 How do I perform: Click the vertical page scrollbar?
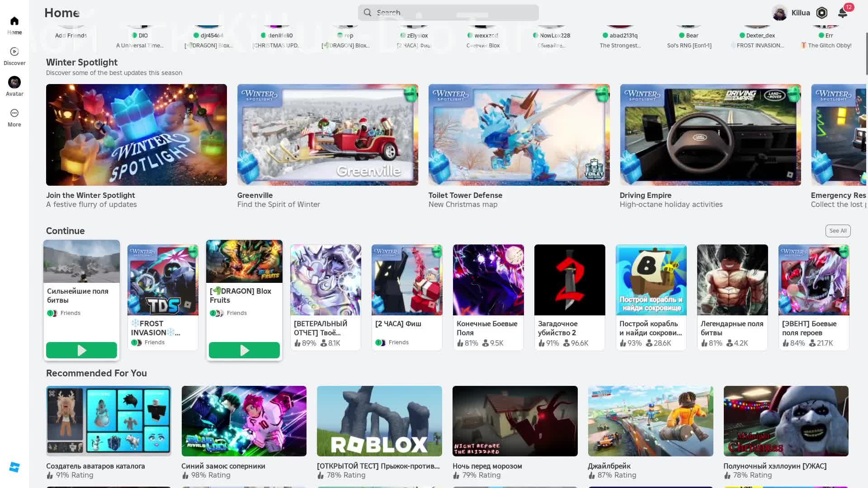[866, 54]
